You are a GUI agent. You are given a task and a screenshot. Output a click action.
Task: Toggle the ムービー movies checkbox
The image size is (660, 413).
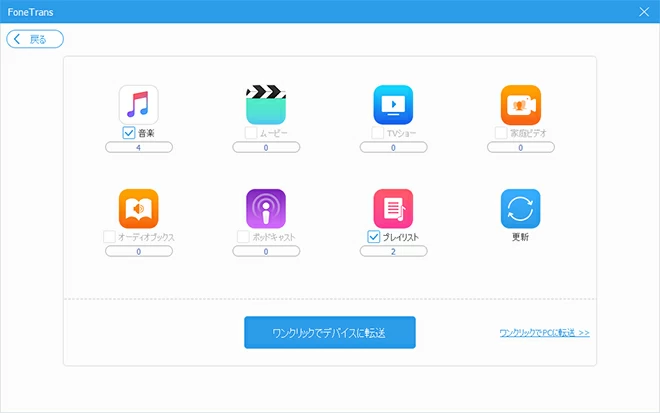click(x=251, y=132)
